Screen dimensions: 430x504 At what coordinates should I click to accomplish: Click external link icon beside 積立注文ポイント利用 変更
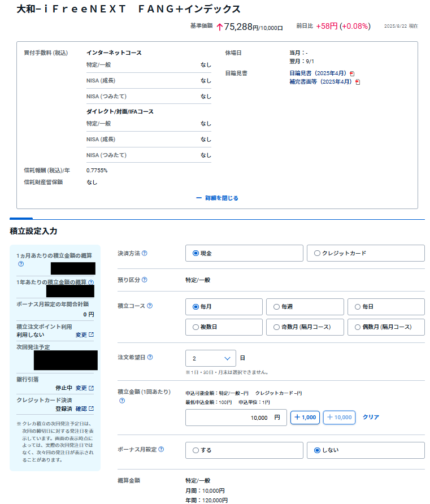coord(92,334)
